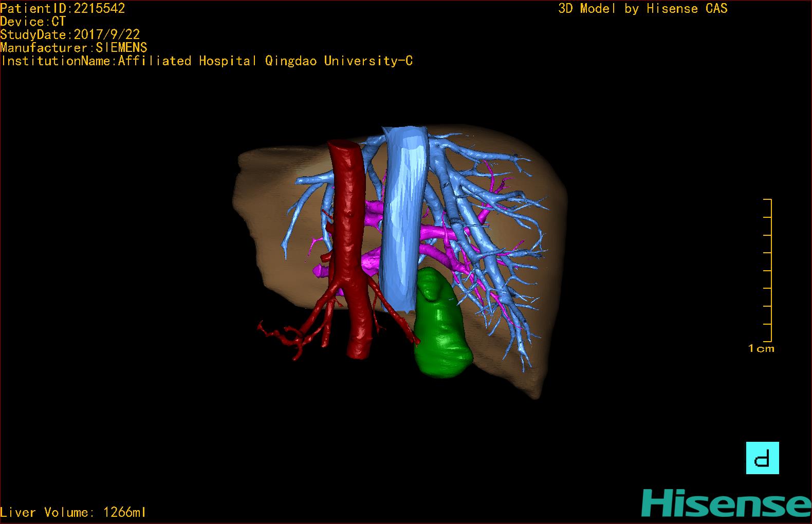Click the large blue vena cava model

pyautogui.click(x=404, y=218)
